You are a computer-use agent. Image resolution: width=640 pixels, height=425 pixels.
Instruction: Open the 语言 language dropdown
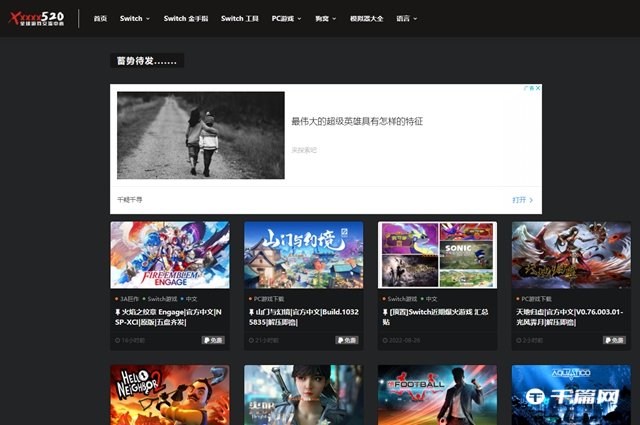406,18
